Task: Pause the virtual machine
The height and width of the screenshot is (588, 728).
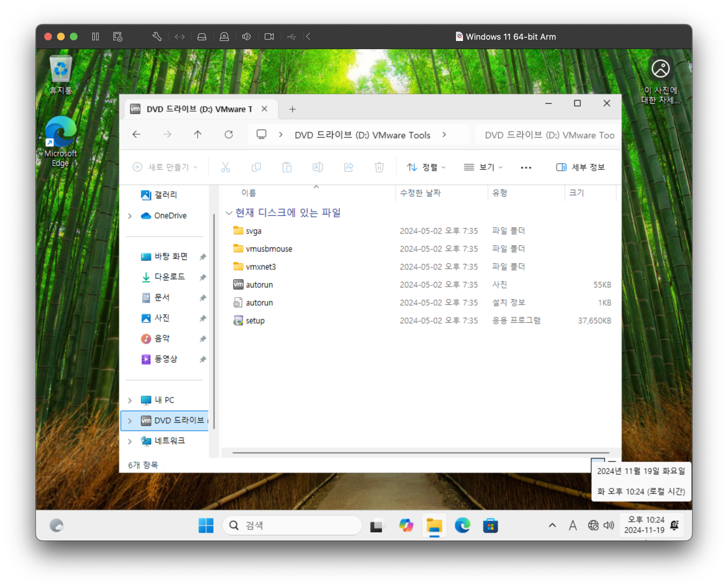Action: coord(95,37)
